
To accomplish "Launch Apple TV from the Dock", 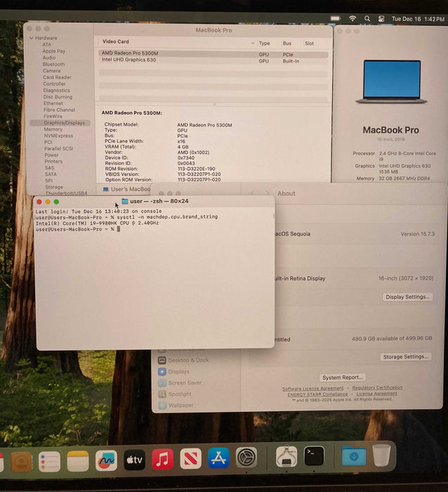I will pos(134,460).
